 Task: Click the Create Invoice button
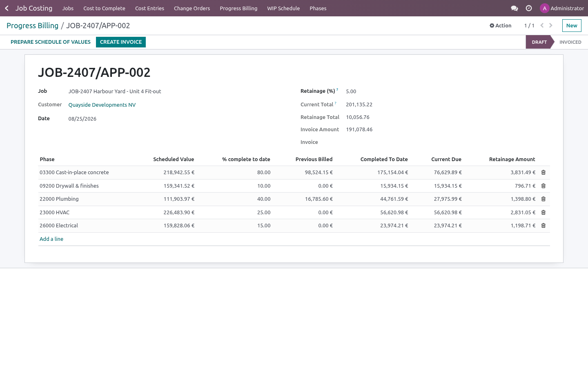pos(121,42)
